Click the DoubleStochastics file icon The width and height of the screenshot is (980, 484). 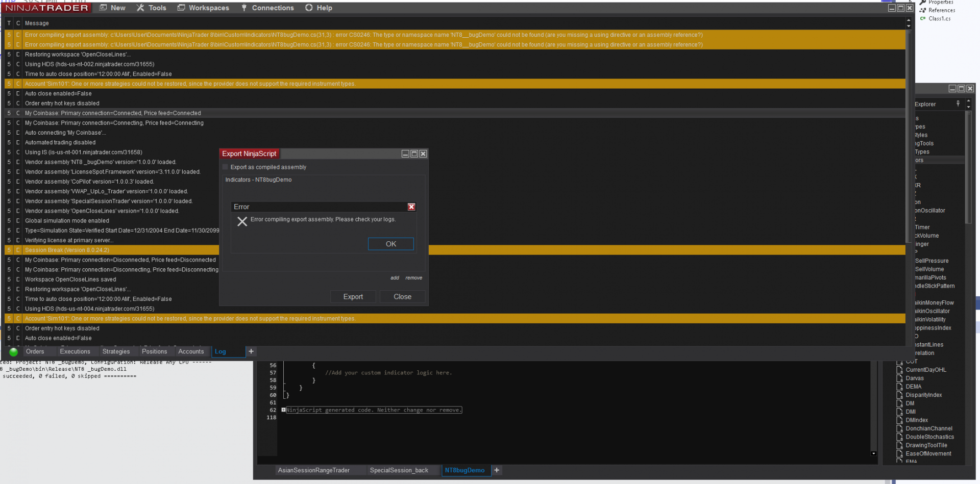(x=900, y=437)
